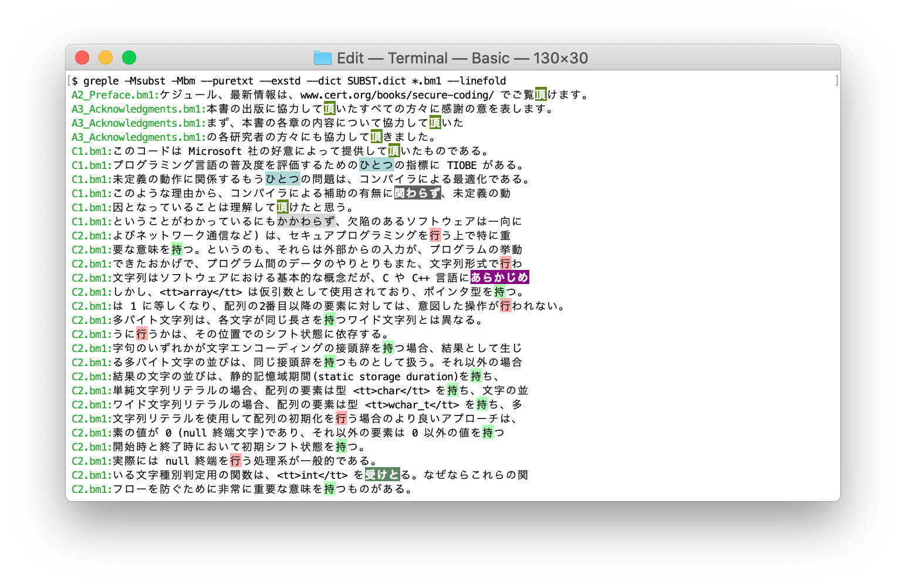This screenshot has width=906, height=588.
Task: Click highlighted 持 in the '初期シフト状態を' line
Action: click(342, 447)
